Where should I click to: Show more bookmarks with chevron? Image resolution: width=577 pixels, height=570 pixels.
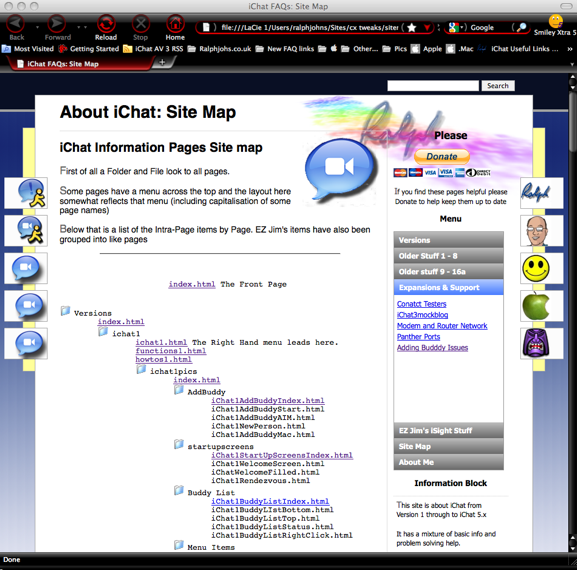[570, 49]
